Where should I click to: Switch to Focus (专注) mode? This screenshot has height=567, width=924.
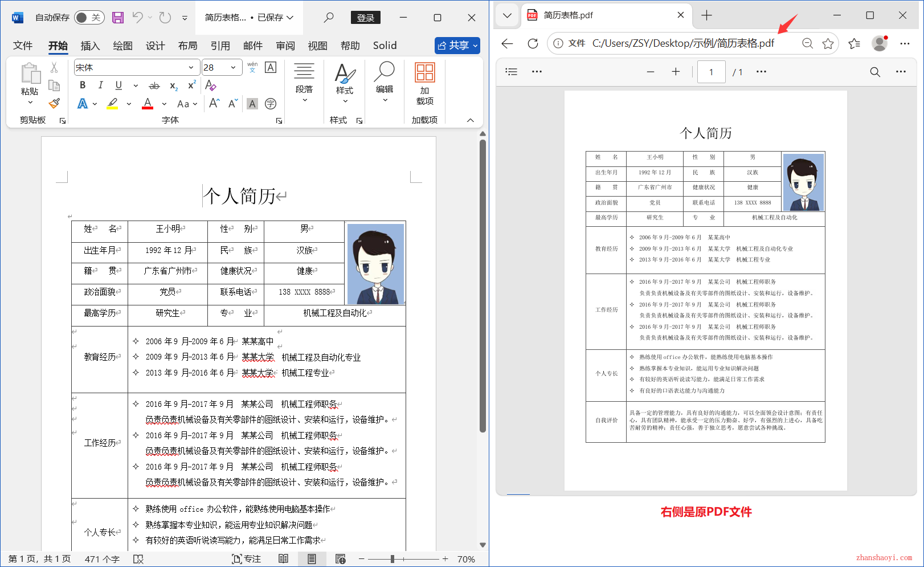click(x=246, y=559)
